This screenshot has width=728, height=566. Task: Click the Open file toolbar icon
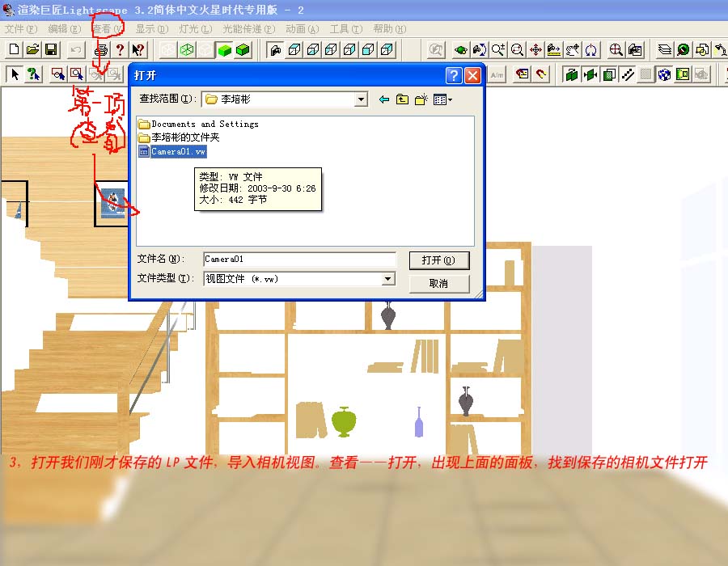32,49
